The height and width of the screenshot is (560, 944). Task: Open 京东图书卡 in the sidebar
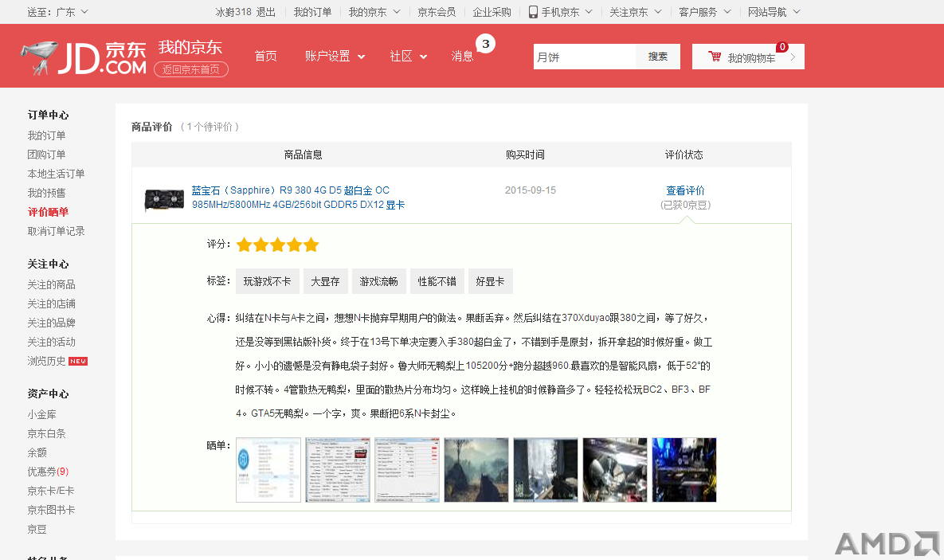point(51,510)
